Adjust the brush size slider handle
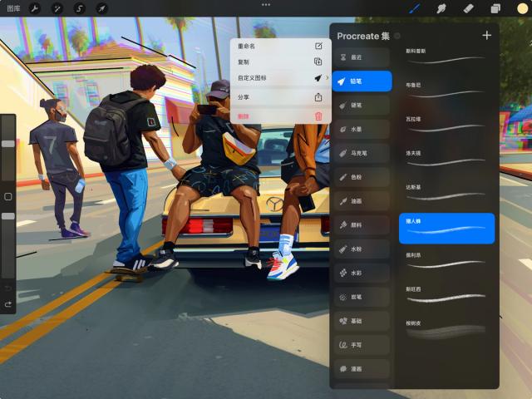Viewport: 532px width, 399px height. click(8, 144)
